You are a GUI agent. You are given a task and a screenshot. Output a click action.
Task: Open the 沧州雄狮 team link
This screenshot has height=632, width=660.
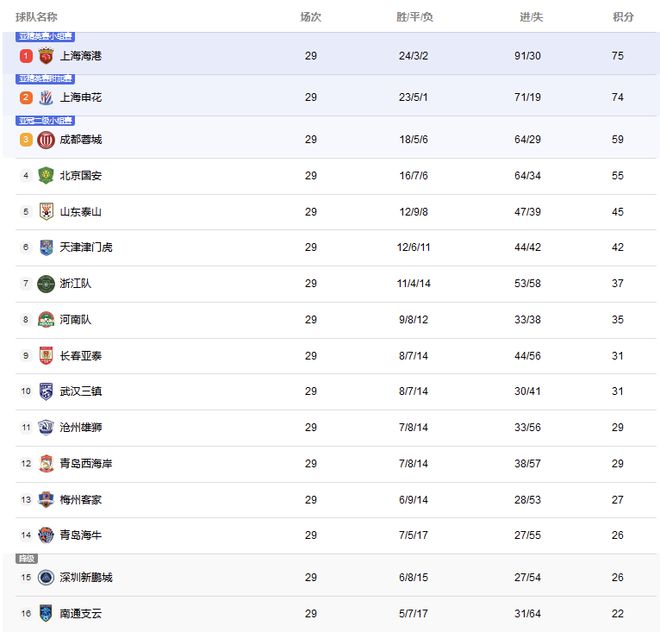pyautogui.click(x=80, y=427)
